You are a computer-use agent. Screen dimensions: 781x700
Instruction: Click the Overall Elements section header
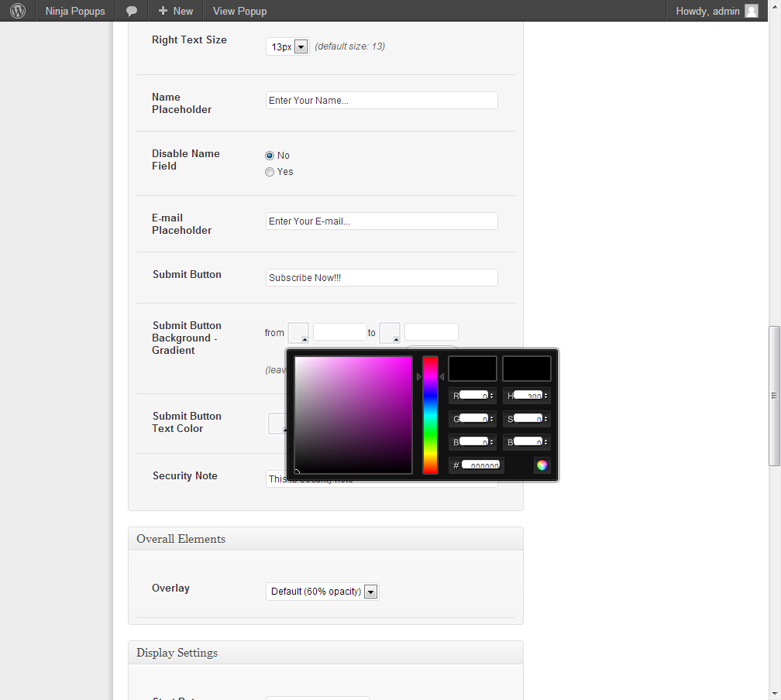point(325,539)
